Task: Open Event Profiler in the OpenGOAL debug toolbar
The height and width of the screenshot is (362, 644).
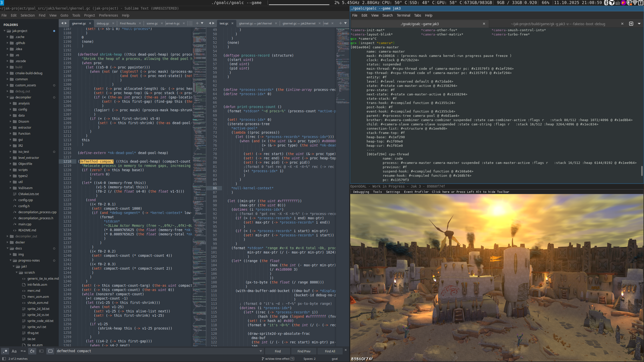Action: pyautogui.click(x=416, y=192)
